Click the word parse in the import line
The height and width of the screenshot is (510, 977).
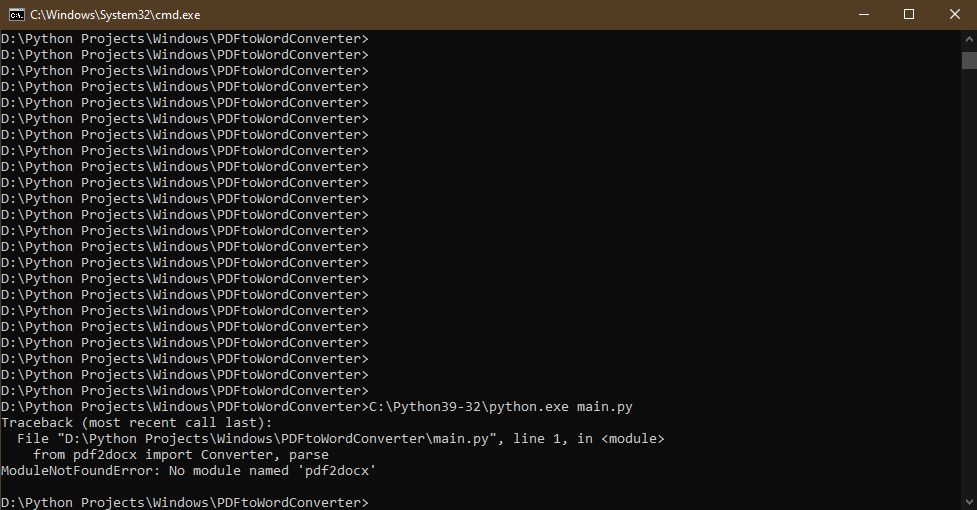pyautogui.click(x=308, y=455)
